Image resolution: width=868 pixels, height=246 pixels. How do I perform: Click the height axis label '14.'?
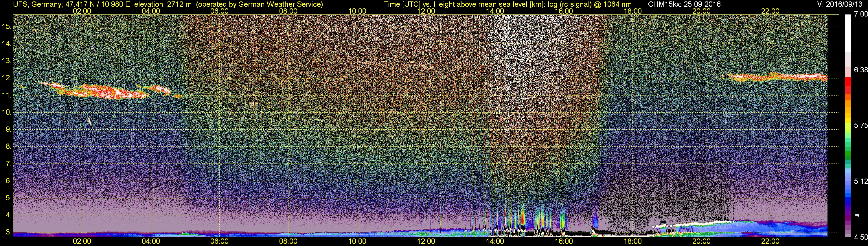[7, 44]
